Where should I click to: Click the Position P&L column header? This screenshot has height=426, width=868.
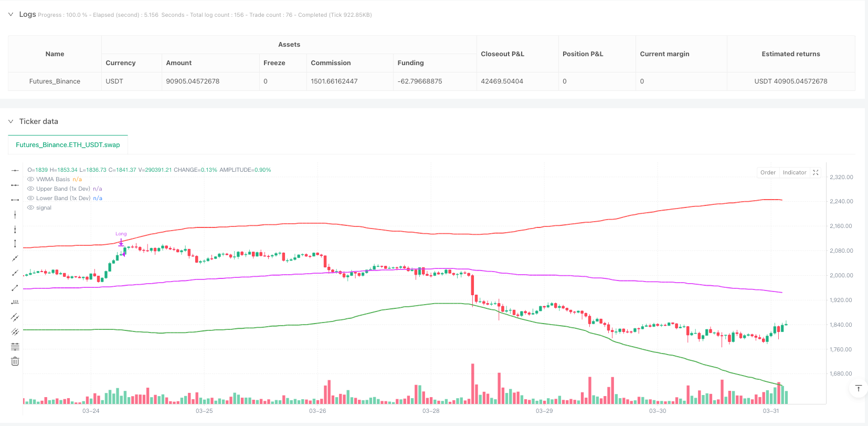click(597, 54)
